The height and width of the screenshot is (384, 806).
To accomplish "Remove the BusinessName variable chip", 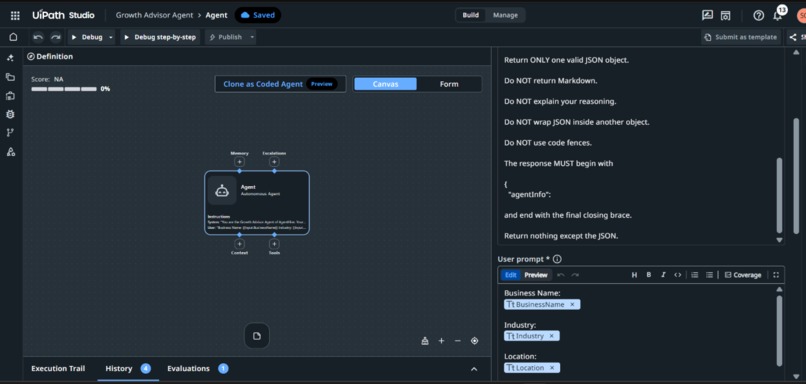I will [x=572, y=304].
